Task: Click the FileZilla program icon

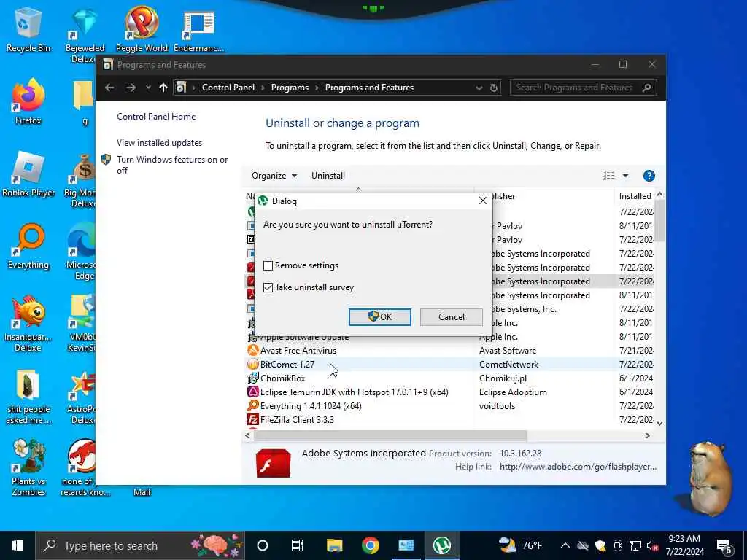Action: [x=252, y=419]
